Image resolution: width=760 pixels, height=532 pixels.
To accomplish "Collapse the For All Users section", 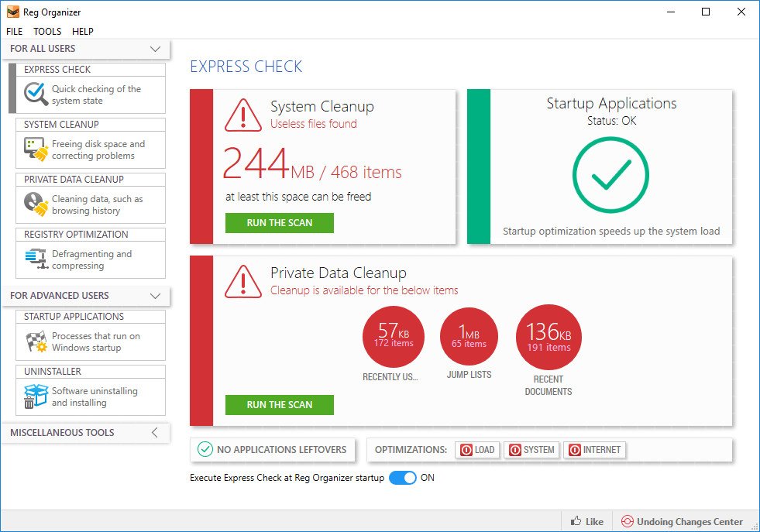I will 155,50.
